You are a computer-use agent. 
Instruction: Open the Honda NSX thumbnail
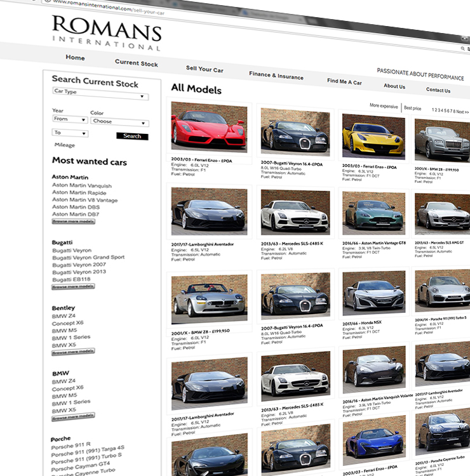point(374,293)
